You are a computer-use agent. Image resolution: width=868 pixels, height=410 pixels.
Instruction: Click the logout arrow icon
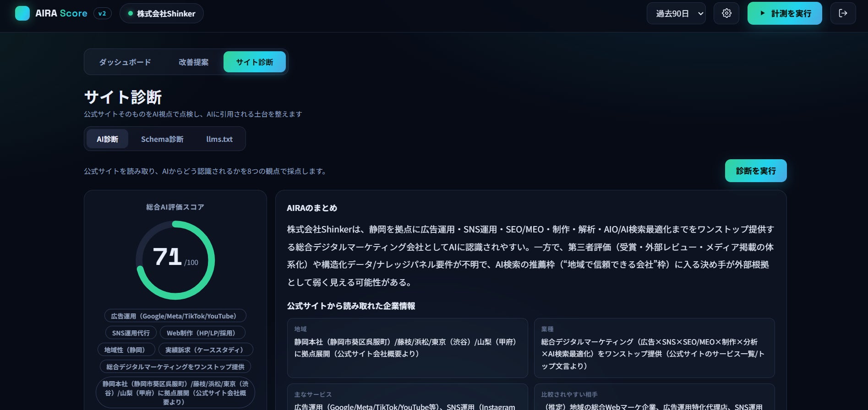843,13
